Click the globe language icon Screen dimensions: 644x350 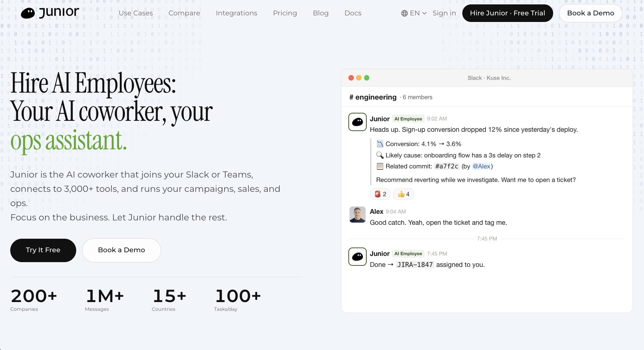click(x=404, y=13)
